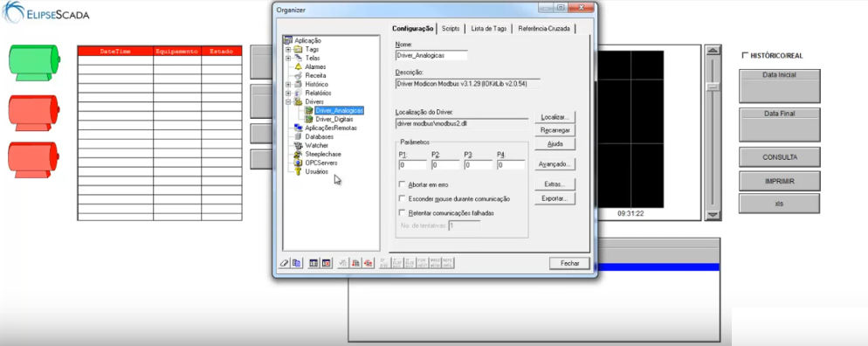Image resolution: width=868 pixels, height=346 pixels.
Task: Check the HISTÓRICO/REAL checkbox
Action: [x=745, y=55]
